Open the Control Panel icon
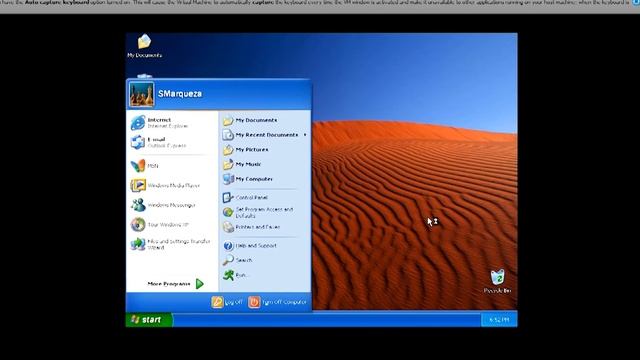The image size is (640, 360). (228, 198)
